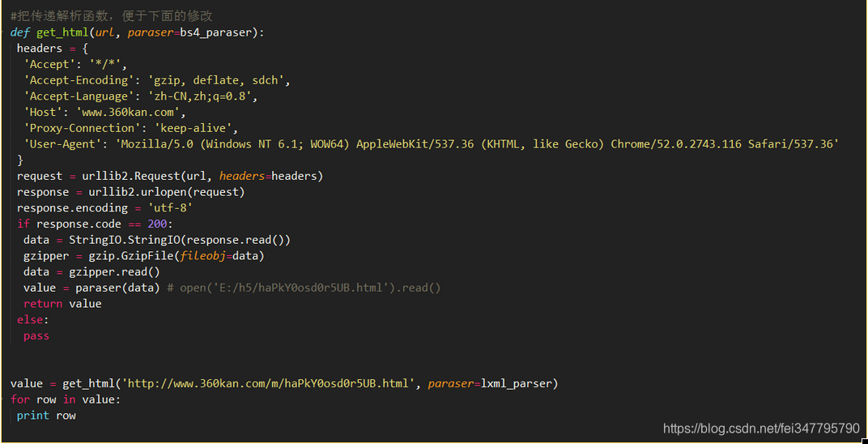Click the headers=headers keyword argument
This screenshot has height=444, width=868.
[269, 176]
